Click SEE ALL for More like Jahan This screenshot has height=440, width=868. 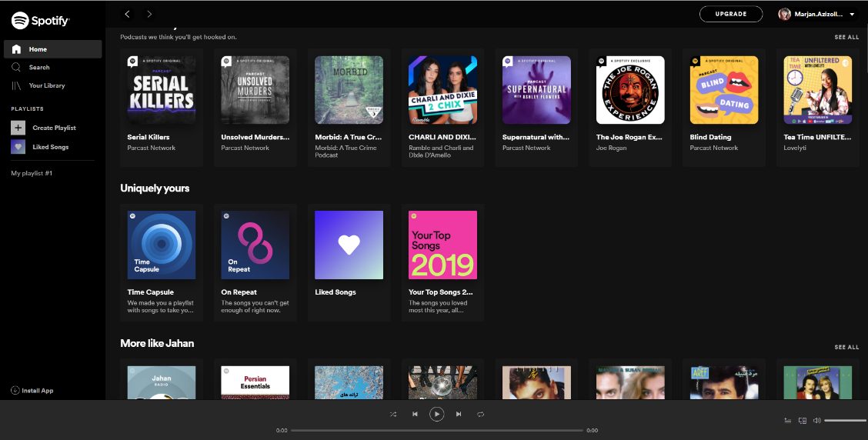pyautogui.click(x=846, y=347)
